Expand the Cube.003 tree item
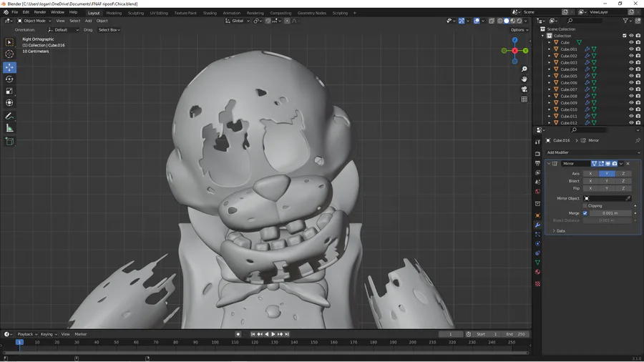644x362 pixels. 550,63
